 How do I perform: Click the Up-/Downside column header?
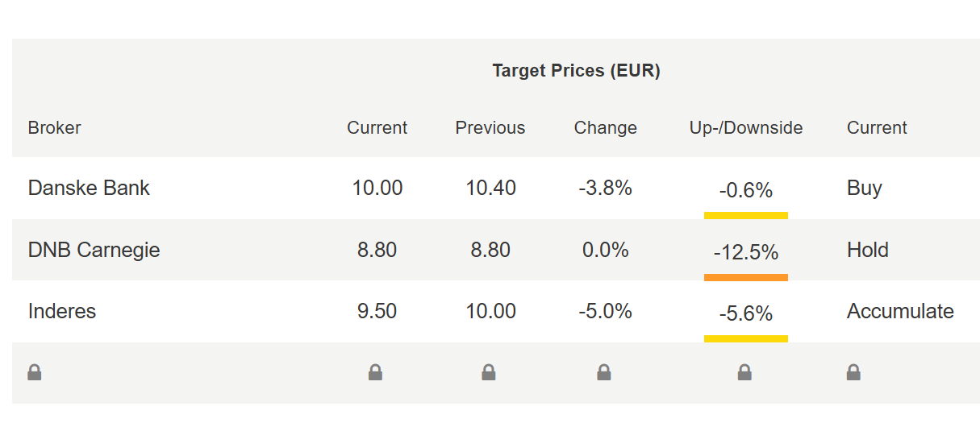[746, 127]
